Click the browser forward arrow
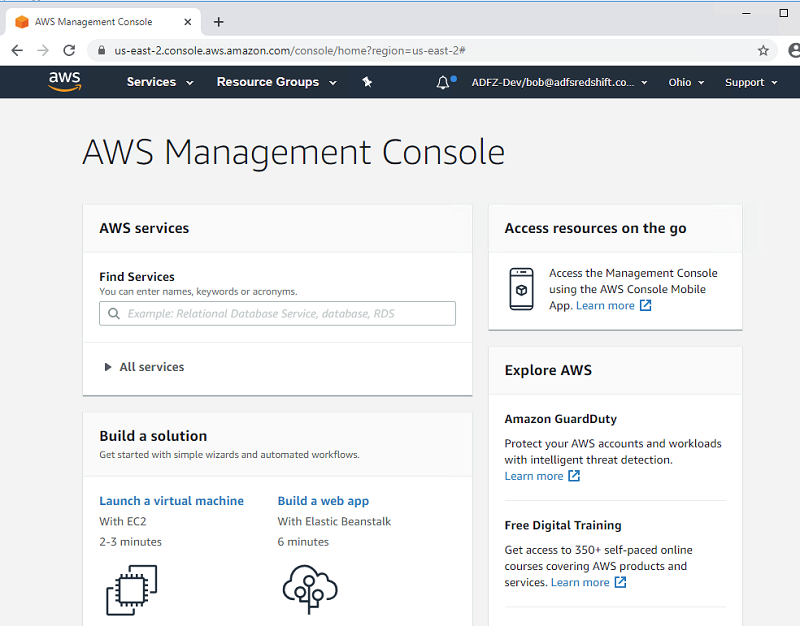The width and height of the screenshot is (800, 626). [x=43, y=51]
